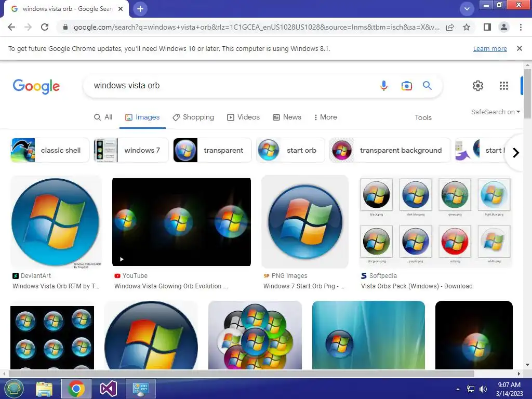The width and height of the screenshot is (532, 399).
Task: Open the Windows Vista Glowing Orb Evolution link
Action: (171, 286)
